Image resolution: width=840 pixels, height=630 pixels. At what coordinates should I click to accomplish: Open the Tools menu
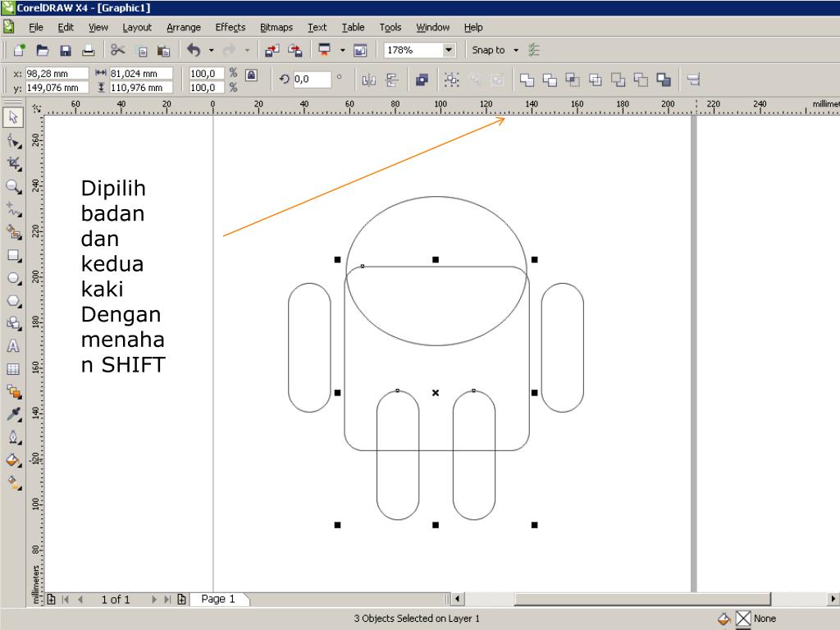click(x=390, y=27)
